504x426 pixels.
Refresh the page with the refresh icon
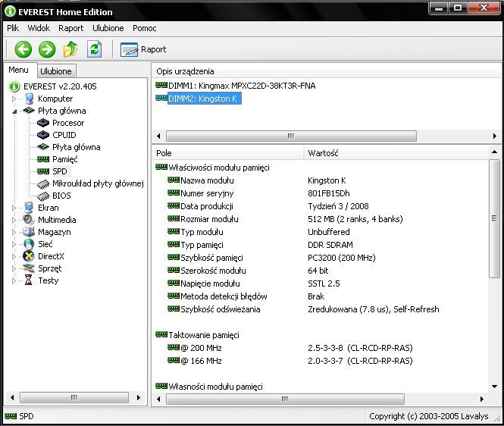point(94,49)
